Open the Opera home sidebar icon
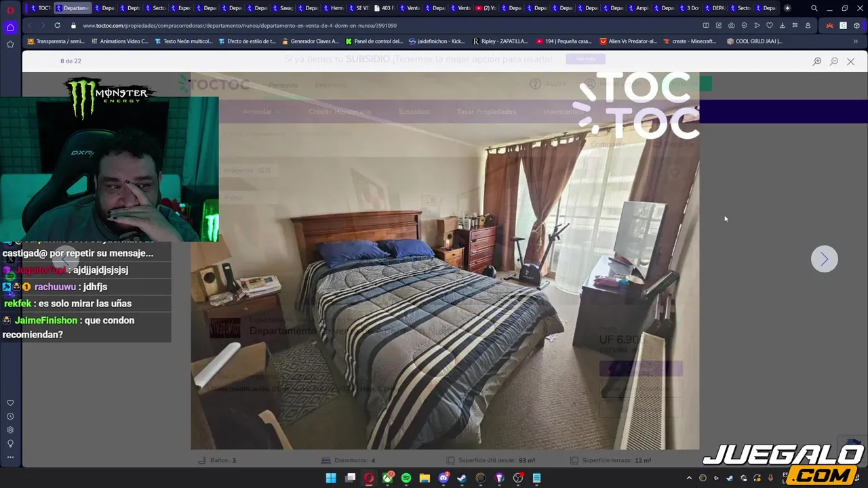Viewport: 868px width, 488px height. (x=10, y=27)
